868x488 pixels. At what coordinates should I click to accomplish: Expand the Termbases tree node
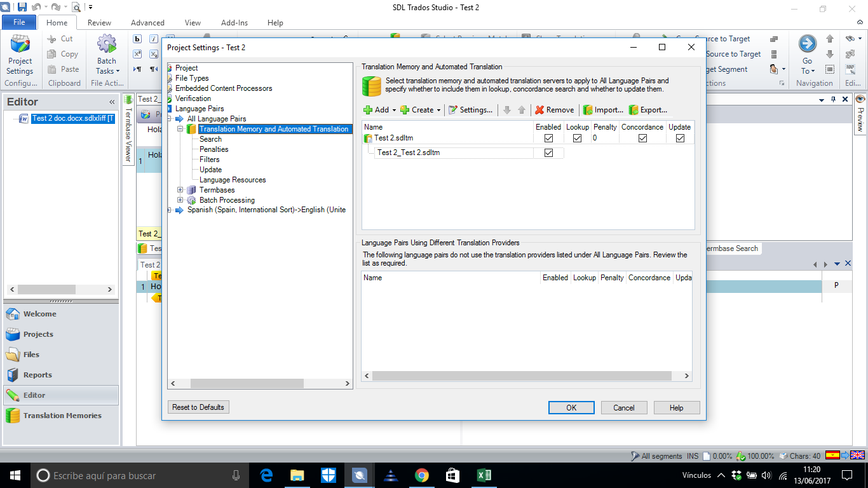pyautogui.click(x=181, y=190)
